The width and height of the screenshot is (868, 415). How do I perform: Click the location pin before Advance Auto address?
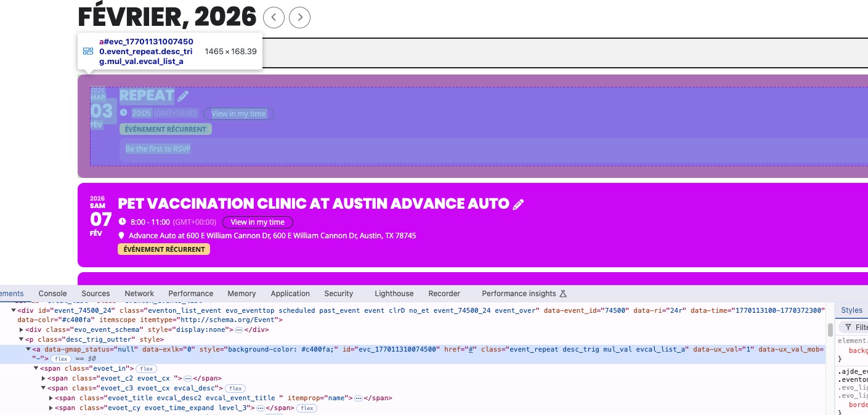[122, 236]
